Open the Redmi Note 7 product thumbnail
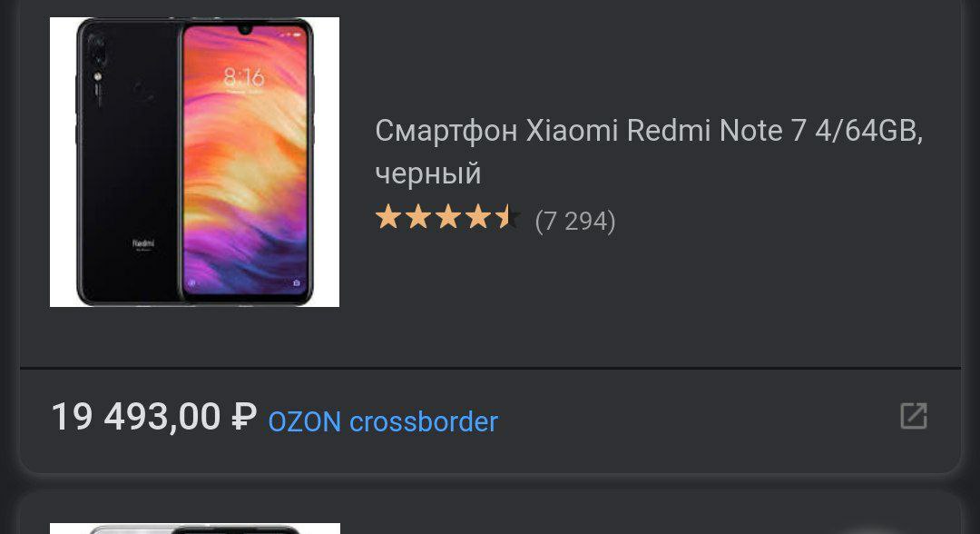The width and height of the screenshot is (980, 534). (194, 162)
